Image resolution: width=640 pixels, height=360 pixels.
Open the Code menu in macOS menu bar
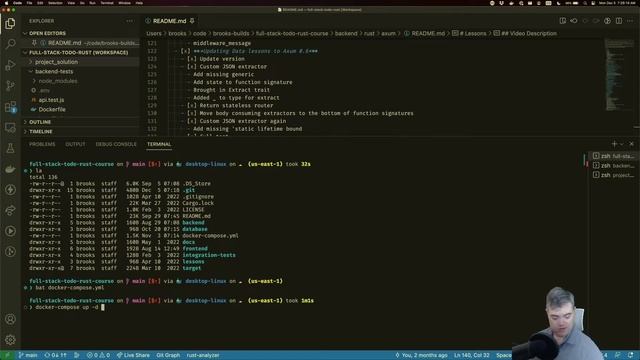[x=18, y=3]
